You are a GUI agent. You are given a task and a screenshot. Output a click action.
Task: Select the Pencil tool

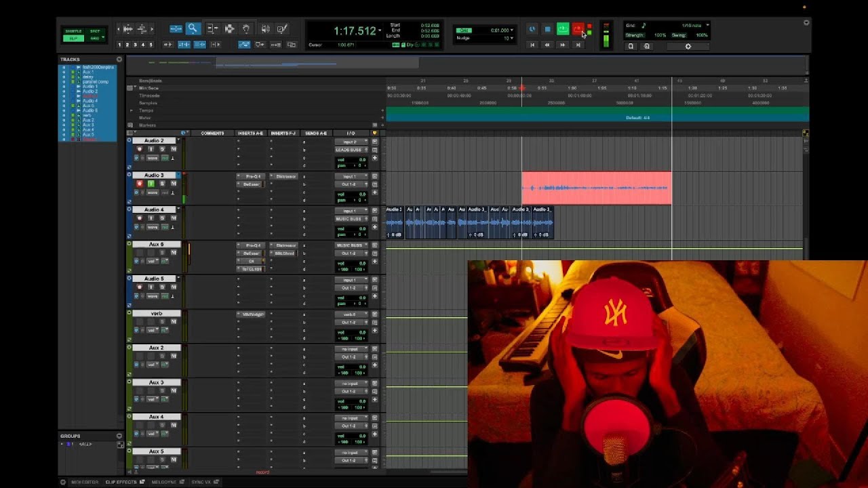[x=282, y=28]
